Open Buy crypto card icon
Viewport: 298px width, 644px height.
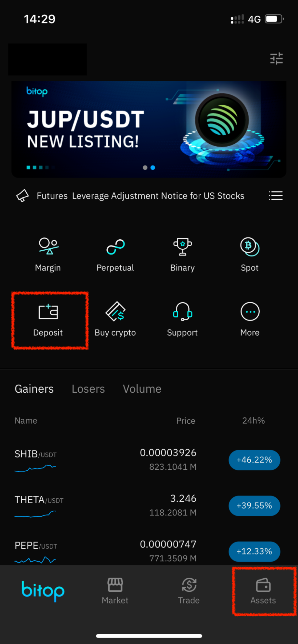115,312
